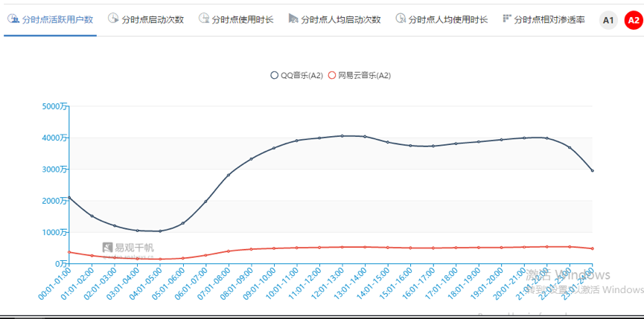Click QQ音乐 data point at 16:01-17:00
Image resolution: width=644 pixels, height=319 pixels.
pos(433,146)
